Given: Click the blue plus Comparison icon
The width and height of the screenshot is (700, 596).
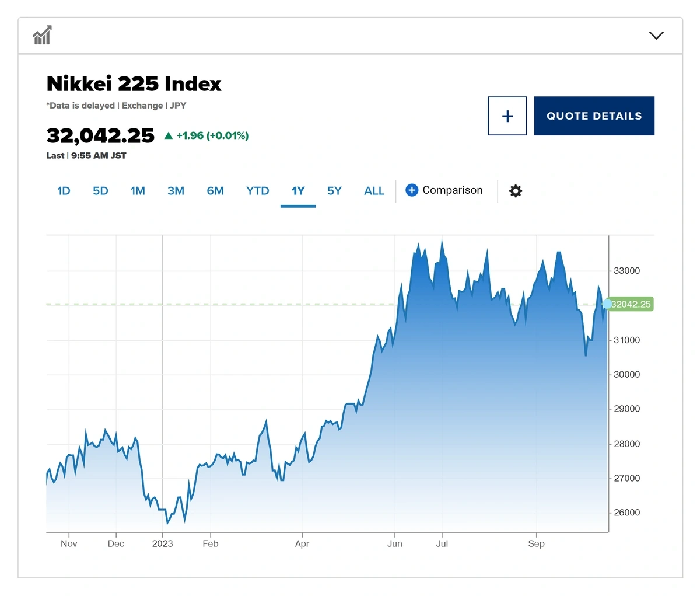Looking at the screenshot, I should (x=412, y=190).
